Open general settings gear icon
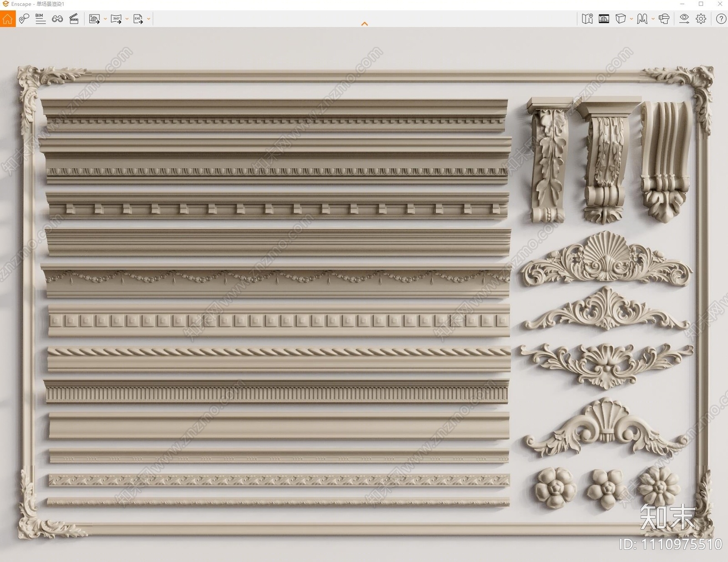The width and height of the screenshot is (728, 562). tap(701, 19)
